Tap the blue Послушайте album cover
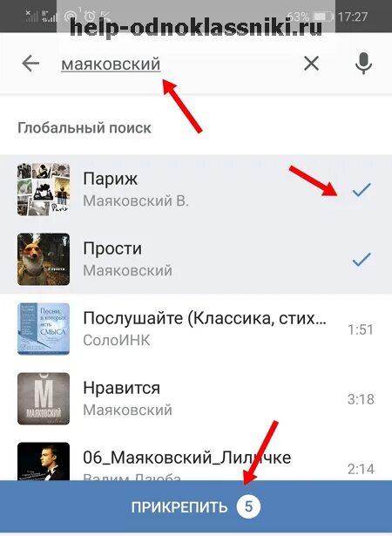 pyautogui.click(x=44, y=329)
